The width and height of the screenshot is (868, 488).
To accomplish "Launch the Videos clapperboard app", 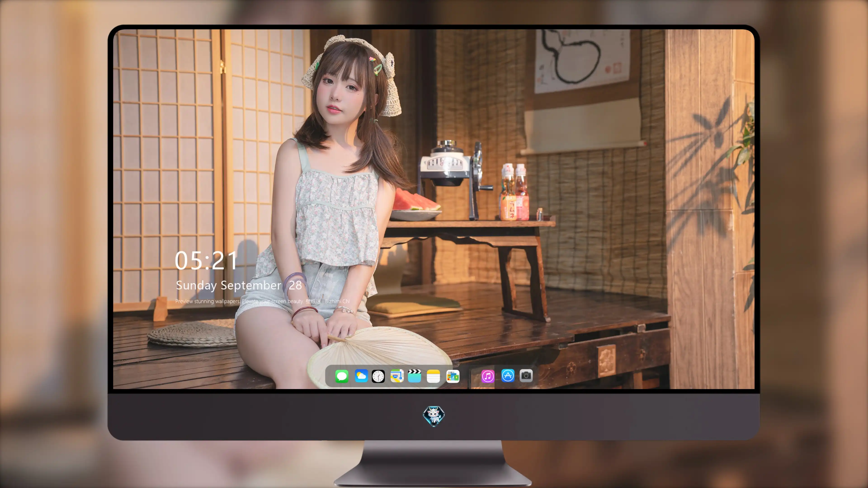I will 415,376.
